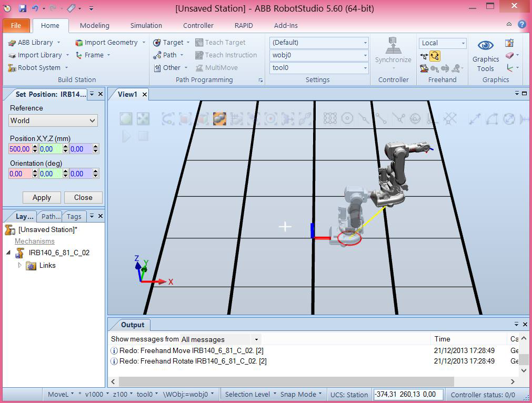
Task: Click the ABB Library icon
Action: (x=11, y=42)
